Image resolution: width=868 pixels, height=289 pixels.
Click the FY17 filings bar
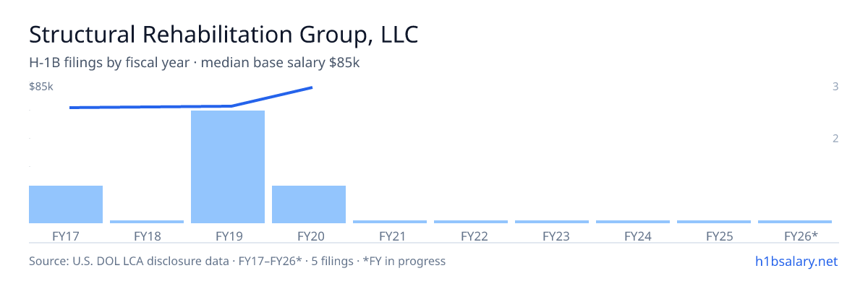click(x=66, y=204)
